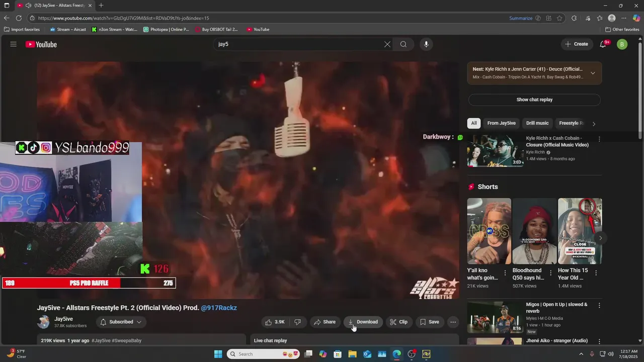Toggle mute on the tab speaker icon

(28, 6)
